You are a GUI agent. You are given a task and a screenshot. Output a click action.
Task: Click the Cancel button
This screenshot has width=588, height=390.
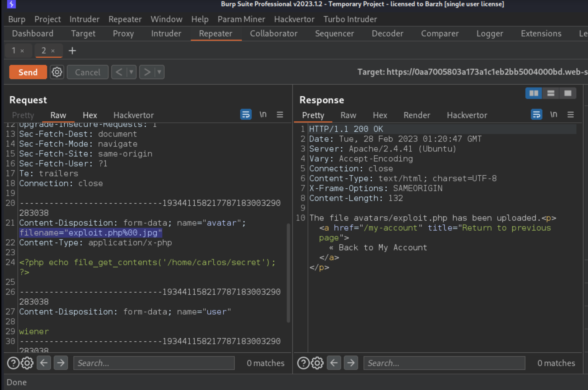point(88,72)
